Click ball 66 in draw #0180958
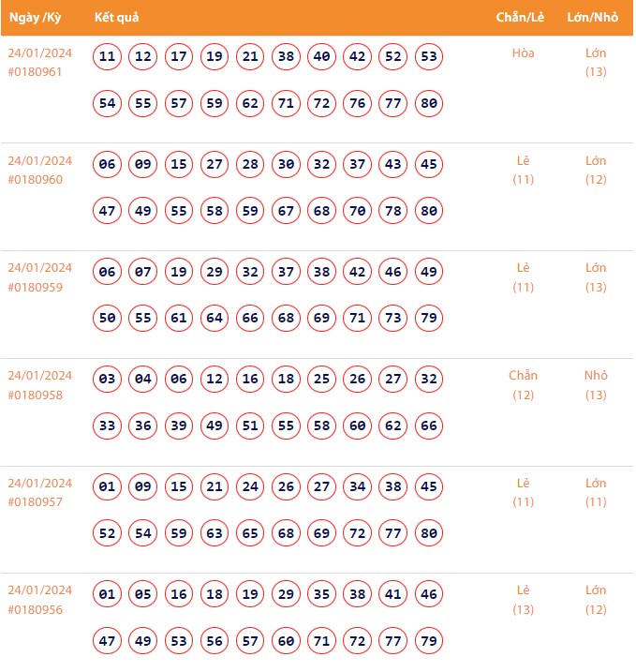The height and width of the screenshot is (672, 636). (x=429, y=426)
